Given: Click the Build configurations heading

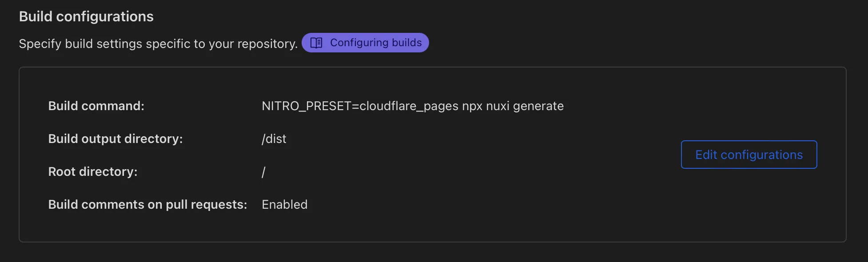Looking at the screenshot, I should [86, 16].
